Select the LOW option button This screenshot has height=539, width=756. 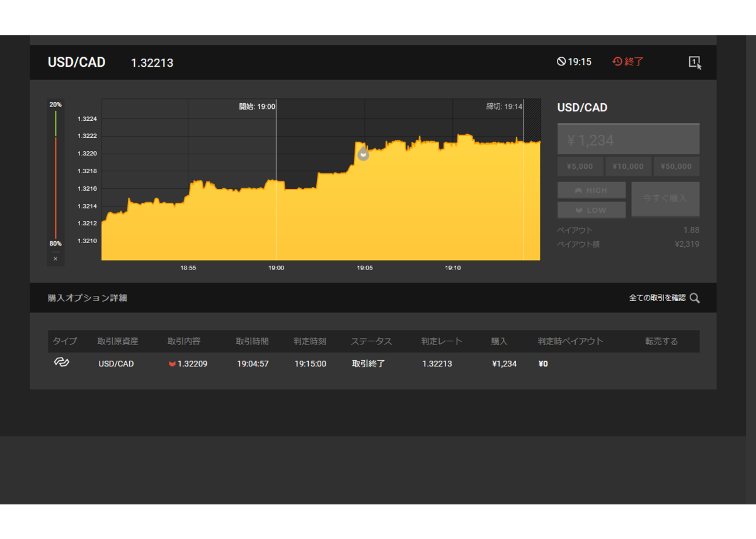coord(592,210)
